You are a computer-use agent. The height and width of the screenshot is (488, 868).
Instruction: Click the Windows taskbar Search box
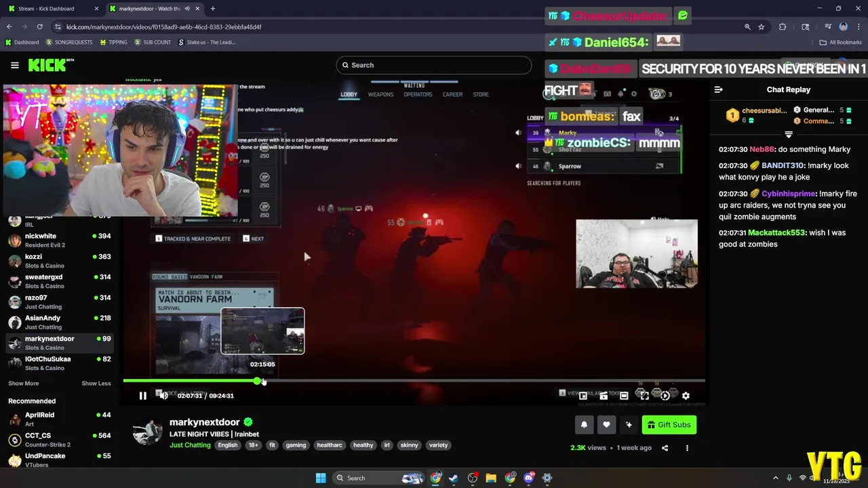pos(380,478)
